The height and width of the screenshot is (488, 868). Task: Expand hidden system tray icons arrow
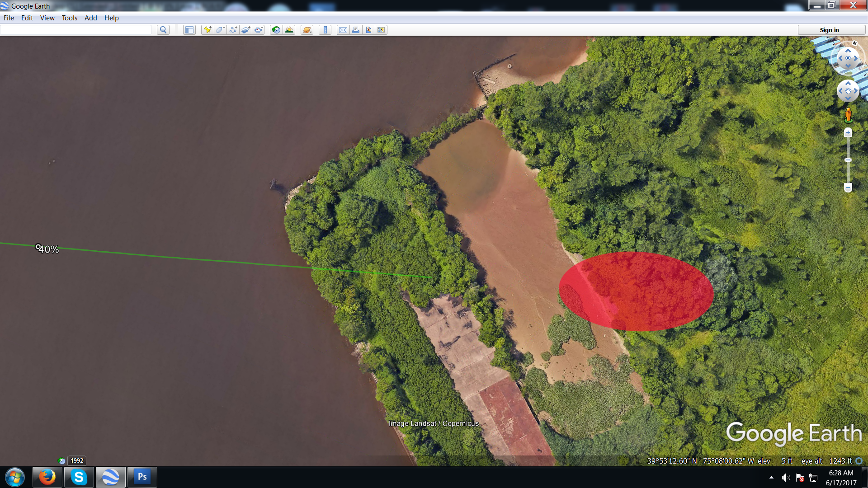tap(771, 478)
